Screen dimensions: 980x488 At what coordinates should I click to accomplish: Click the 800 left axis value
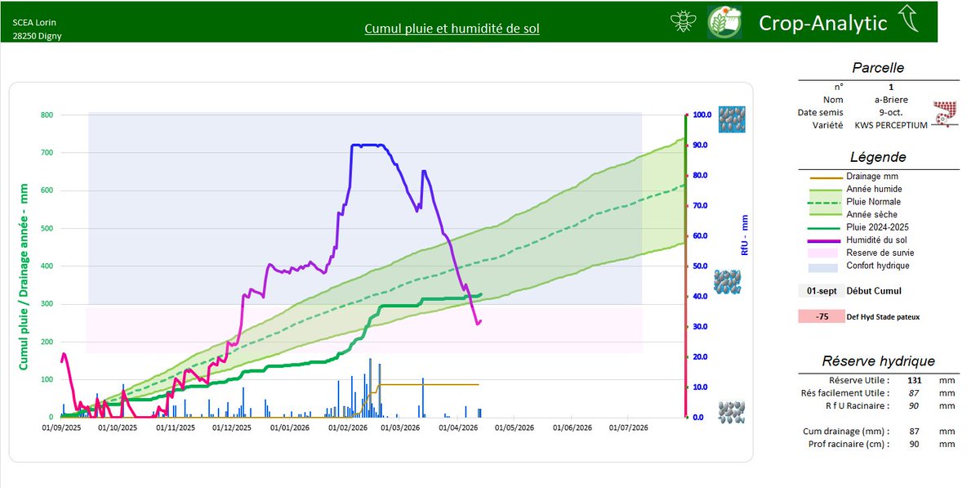(47, 115)
